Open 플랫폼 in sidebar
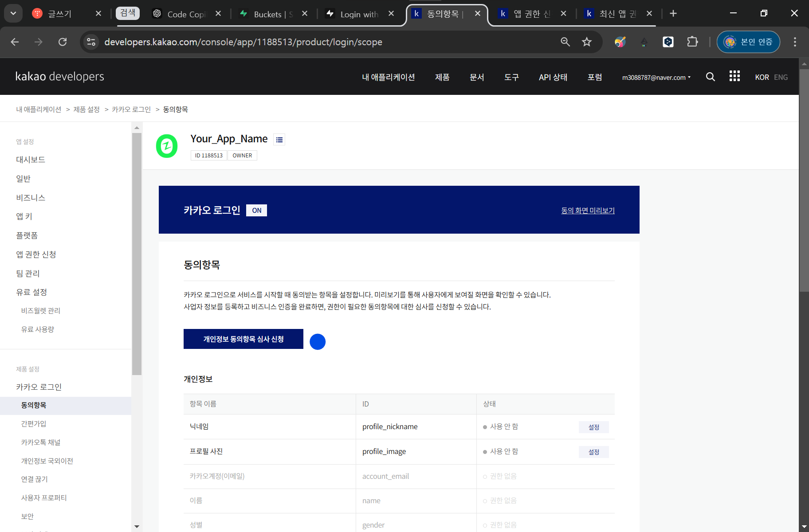Viewport: 809px width, 532px height. [27, 235]
